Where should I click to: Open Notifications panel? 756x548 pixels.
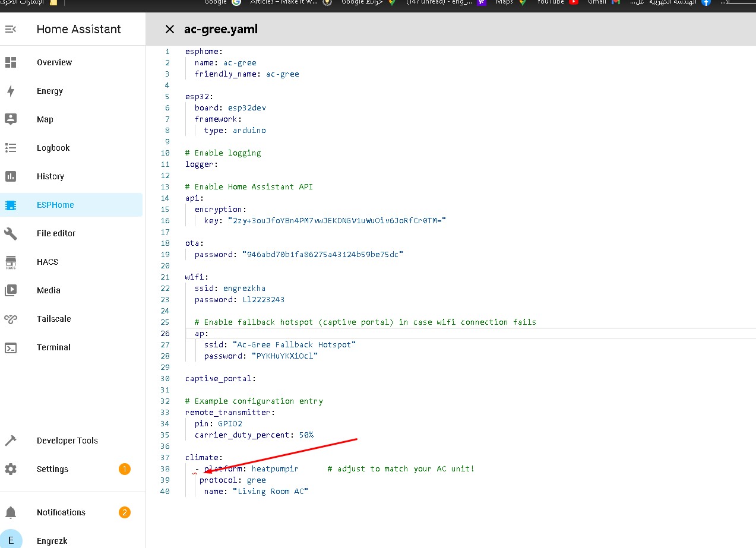click(x=61, y=512)
